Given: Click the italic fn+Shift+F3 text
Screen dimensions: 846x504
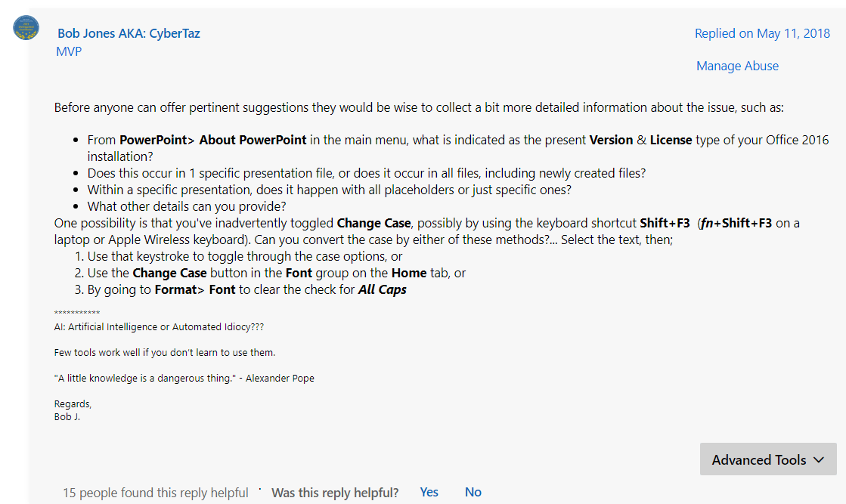Looking at the screenshot, I should point(736,223).
